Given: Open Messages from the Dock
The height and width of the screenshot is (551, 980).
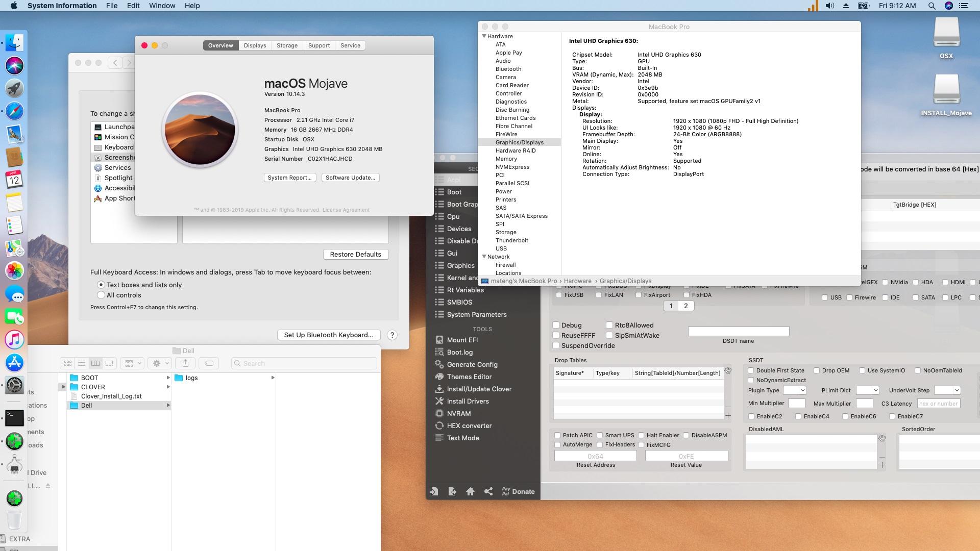Looking at the screenshot, I should click(x=14, y=294).
